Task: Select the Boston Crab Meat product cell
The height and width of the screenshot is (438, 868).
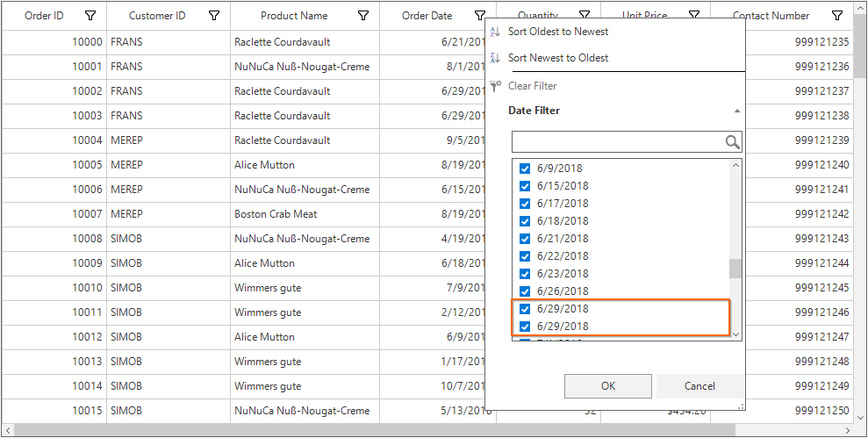Action: [305, 214]
